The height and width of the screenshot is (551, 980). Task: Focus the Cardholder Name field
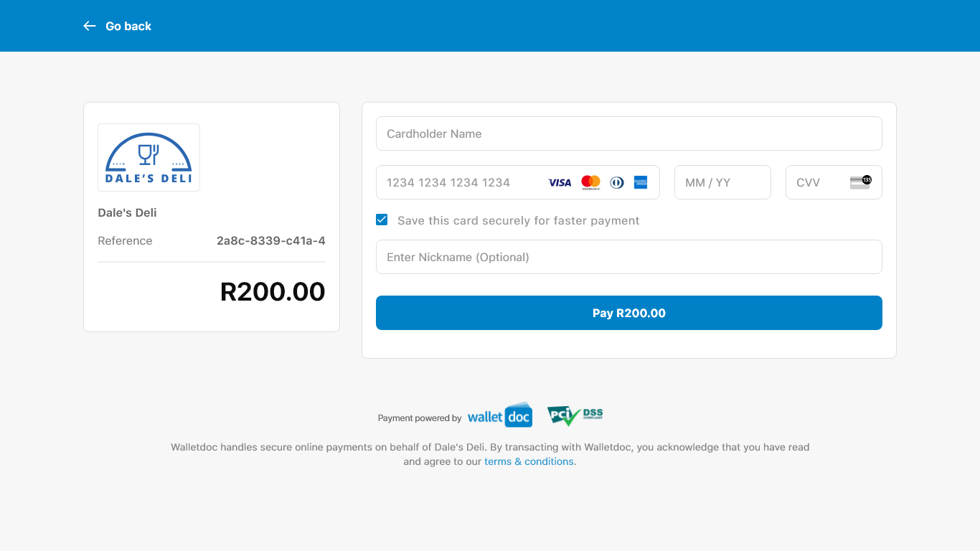coord(628,133)
